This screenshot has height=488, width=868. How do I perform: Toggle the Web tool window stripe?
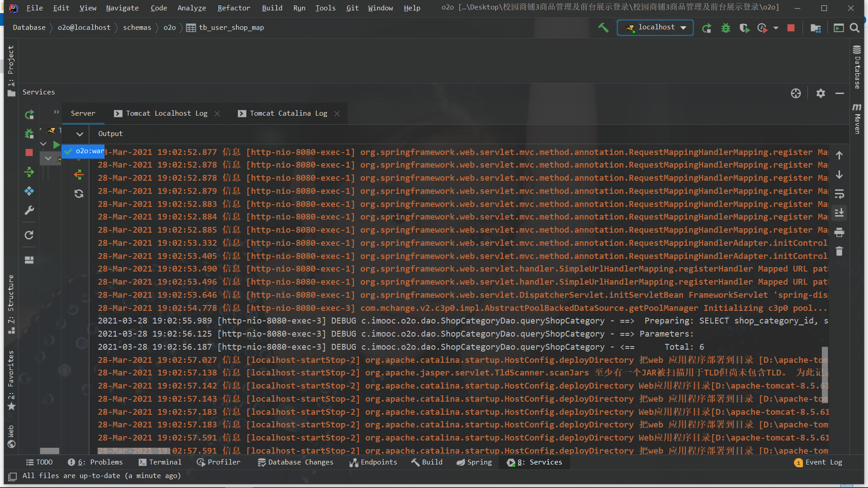click(11, 436)
